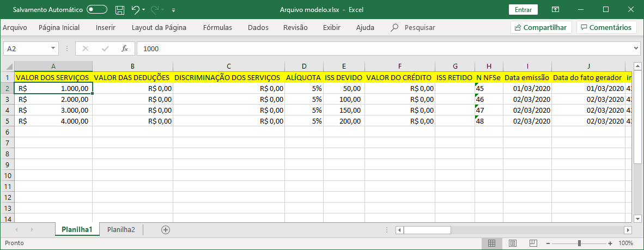Click the Save icon in the title bar
Image resolution: width=644 pixels, height=250 pixels.
point(119,10)
